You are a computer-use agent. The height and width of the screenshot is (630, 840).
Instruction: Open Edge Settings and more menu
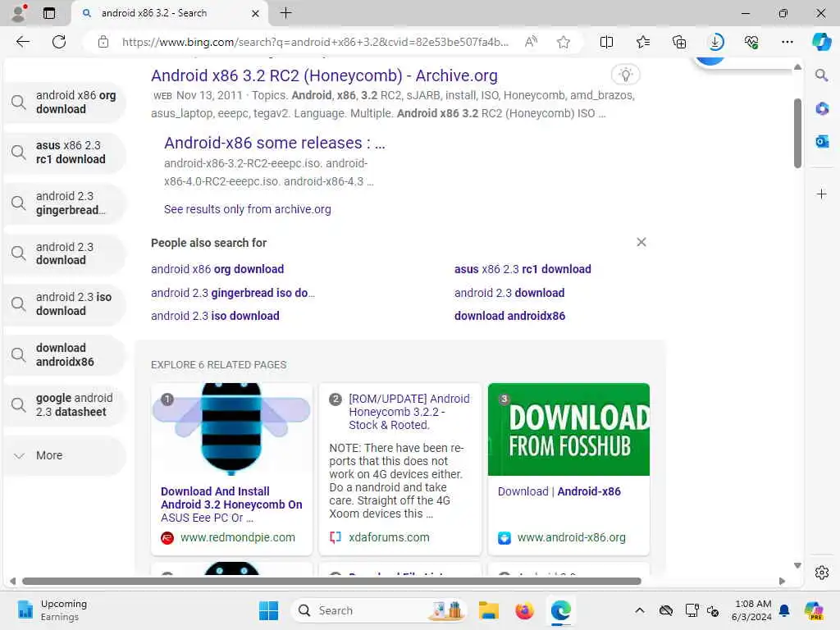[787, 42]
